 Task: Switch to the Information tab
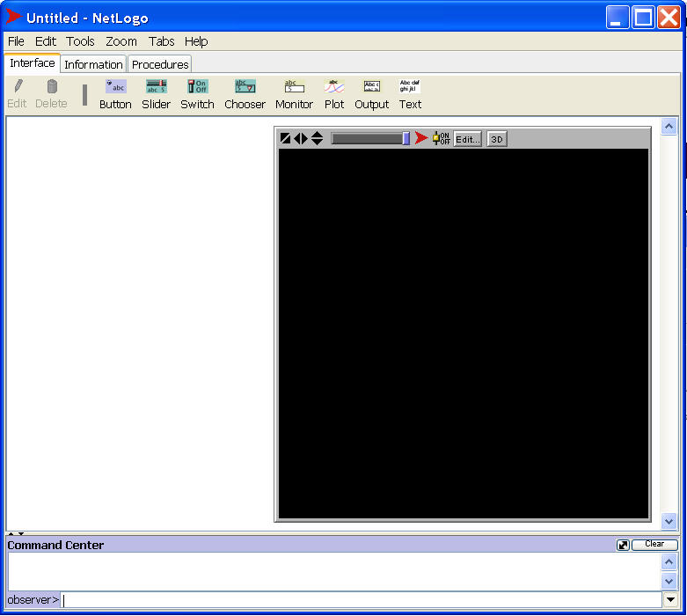[x=93, y=64]
